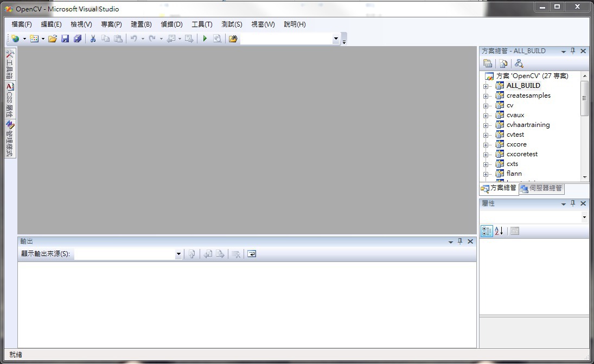Open the Undo history dropdown arrow
This screenshot has width=594, height=364.
click(143, 39)
